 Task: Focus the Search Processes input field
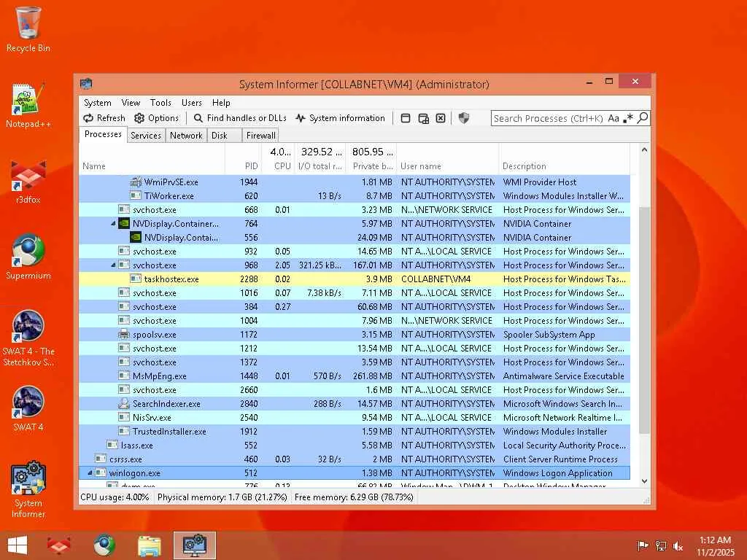[x=549, y=118]
